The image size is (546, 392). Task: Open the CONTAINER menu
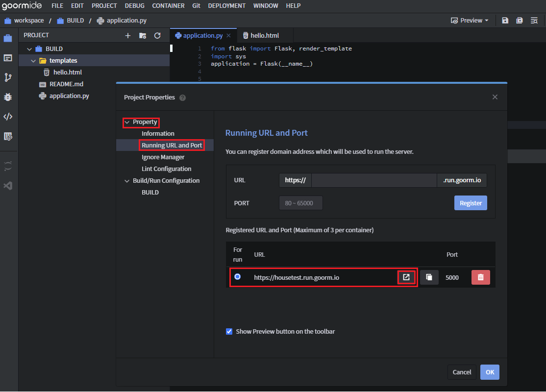pyautogui.click(x=168, y=5)
